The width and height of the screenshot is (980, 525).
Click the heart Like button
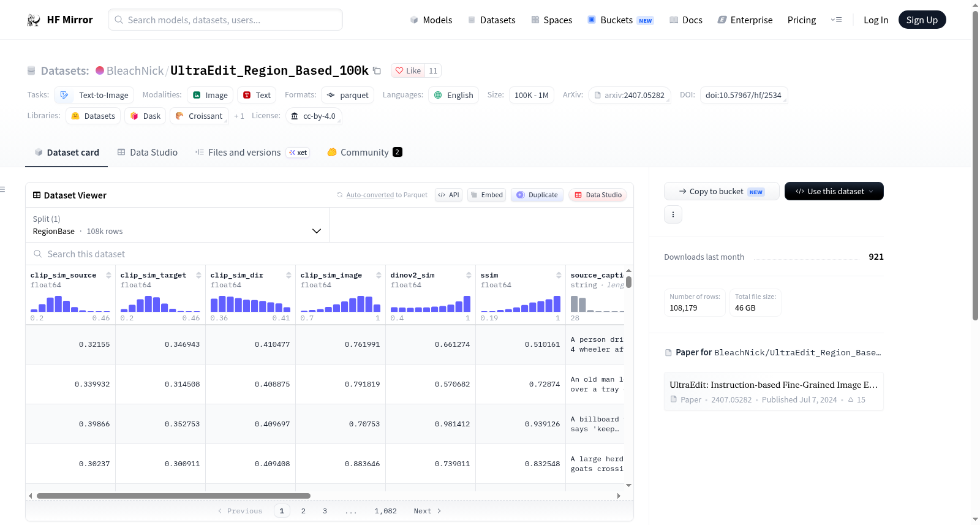[x=408, y=71]
